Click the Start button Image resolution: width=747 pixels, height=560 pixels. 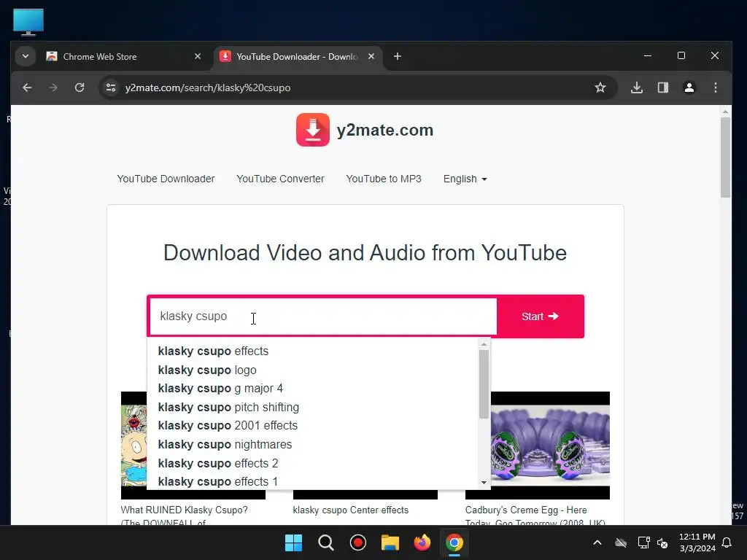[x=540, y=316]
